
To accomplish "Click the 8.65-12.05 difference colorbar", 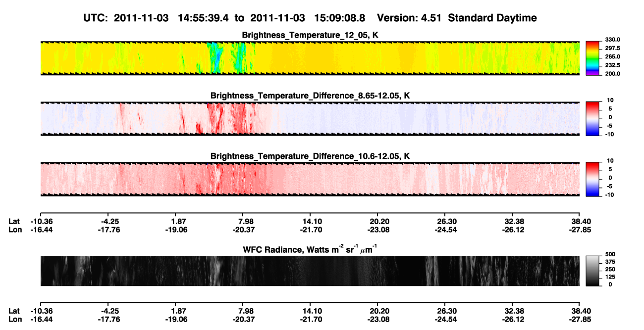I will tap(593, 117).
